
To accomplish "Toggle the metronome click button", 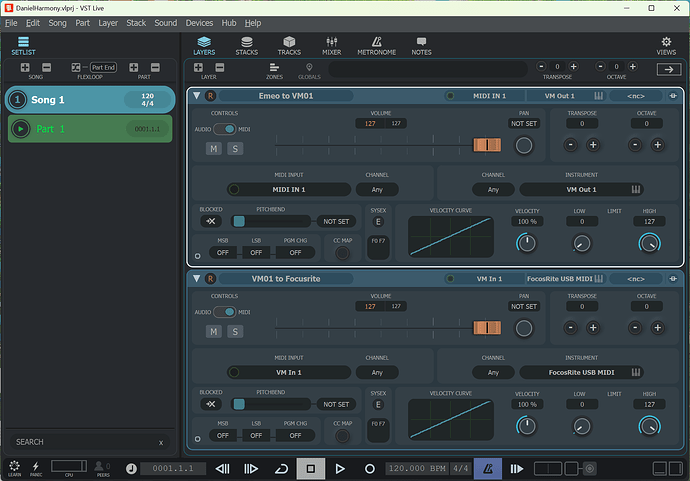I will point(488,469).
